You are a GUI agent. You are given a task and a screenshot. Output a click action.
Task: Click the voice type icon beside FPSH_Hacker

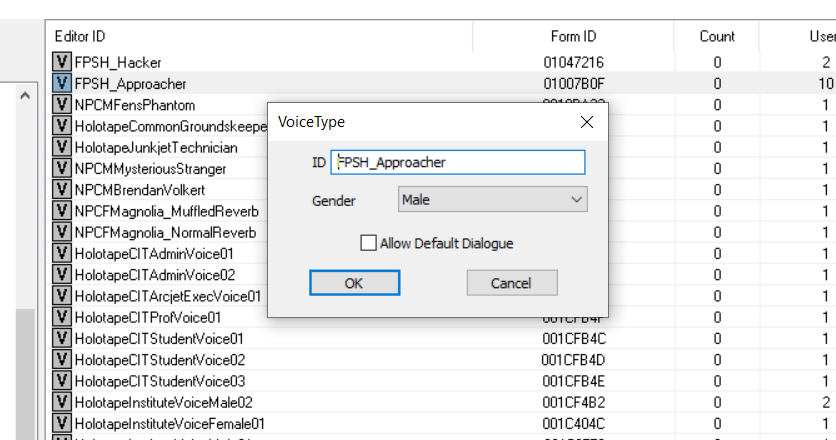click(x=62, y=62)
